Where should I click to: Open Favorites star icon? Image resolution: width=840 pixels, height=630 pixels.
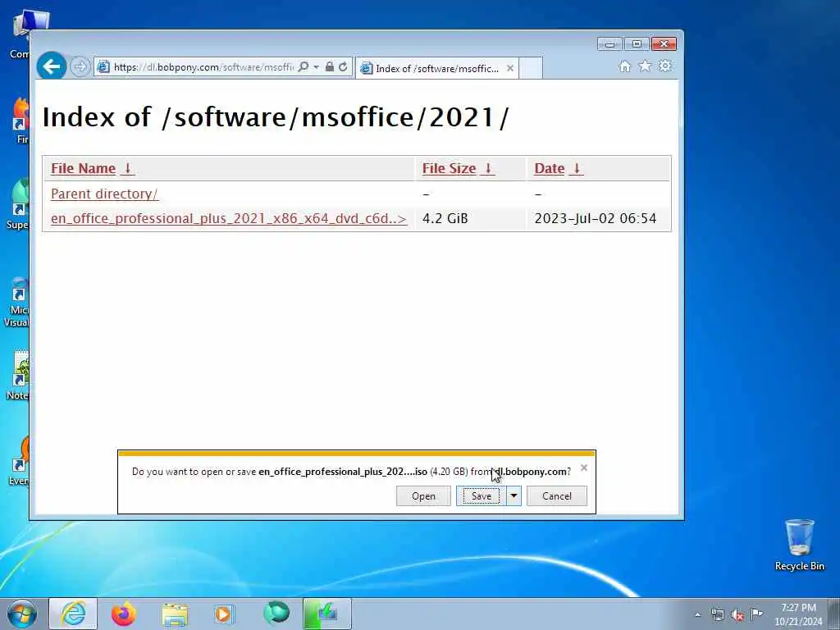pos(645,66)
